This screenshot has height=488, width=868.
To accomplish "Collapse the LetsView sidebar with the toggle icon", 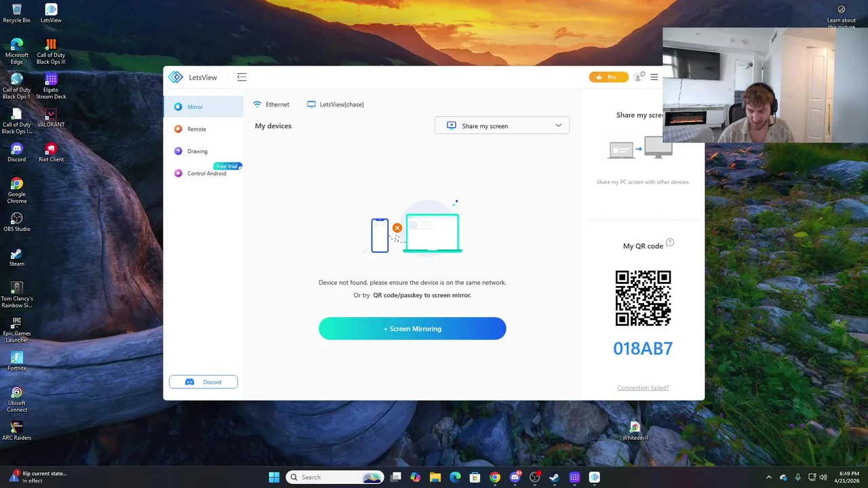I will point(241,77).
